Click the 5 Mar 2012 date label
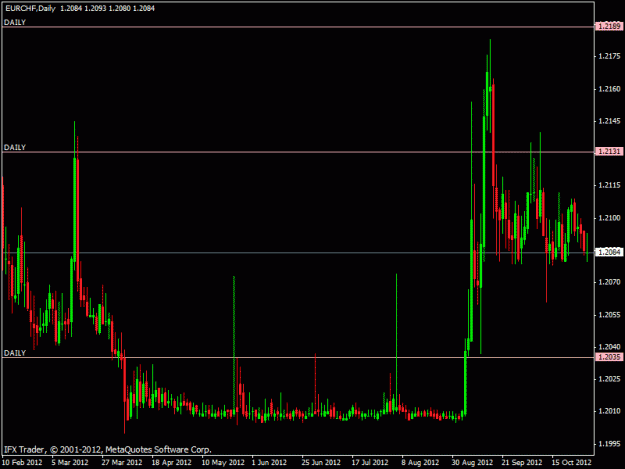 tap(70, 462)
